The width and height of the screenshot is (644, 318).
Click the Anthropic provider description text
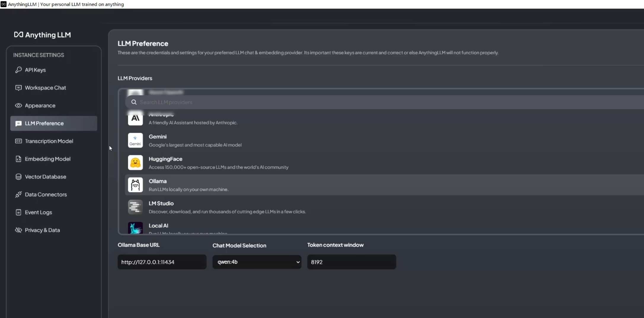pos(193,123)
